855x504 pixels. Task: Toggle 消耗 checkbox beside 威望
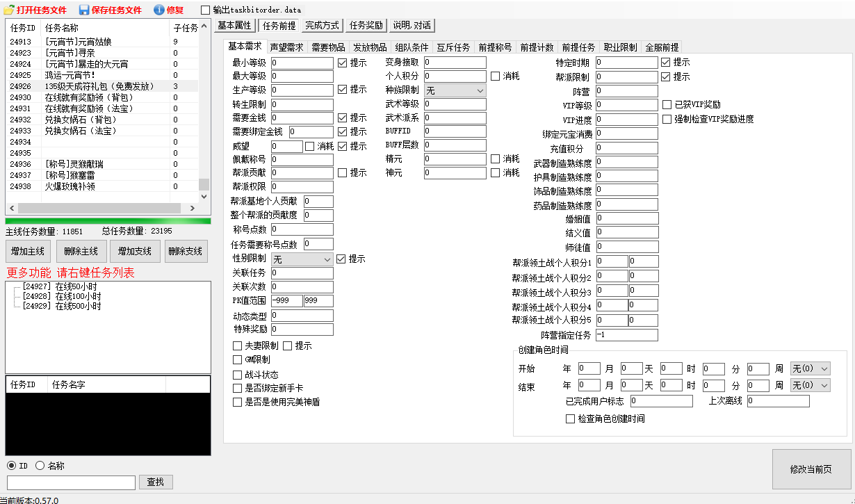(x=309, y=146)
